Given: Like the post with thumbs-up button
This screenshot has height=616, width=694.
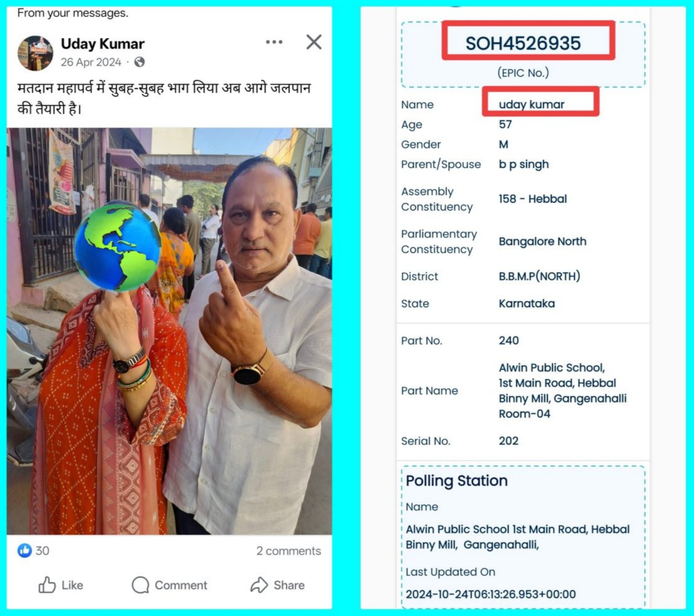Looking at the screenshot, I should tap(61, 585).
